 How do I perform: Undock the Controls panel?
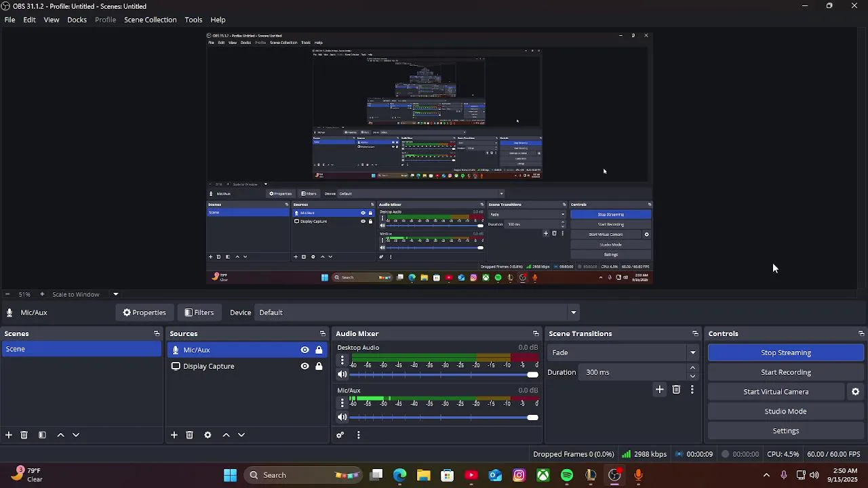pyautogui.click(x=861, y=333)
